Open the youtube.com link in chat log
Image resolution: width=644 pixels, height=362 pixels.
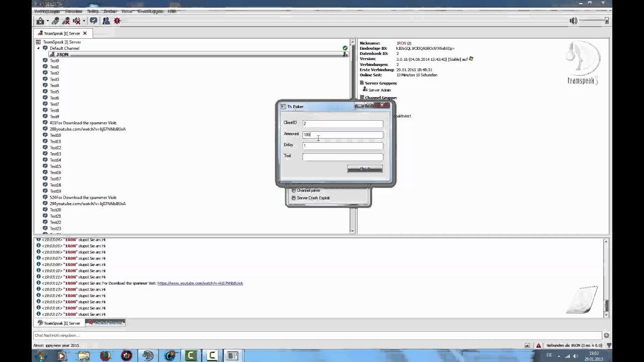pos(200,283)
